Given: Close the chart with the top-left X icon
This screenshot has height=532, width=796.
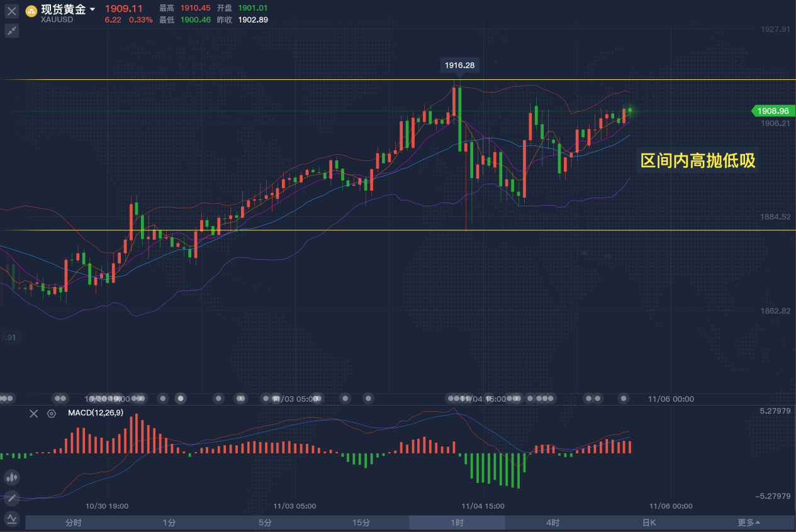Looking at the screenshot, I should (12, 11).
